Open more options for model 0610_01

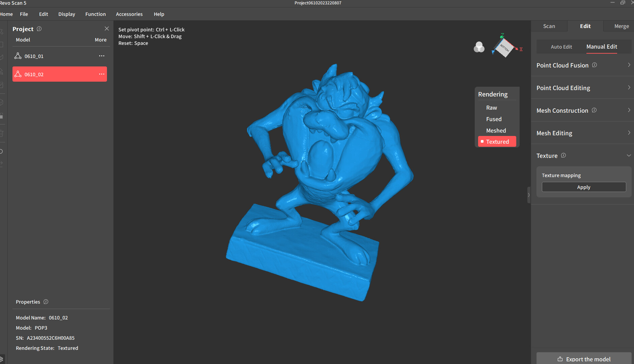102,56
